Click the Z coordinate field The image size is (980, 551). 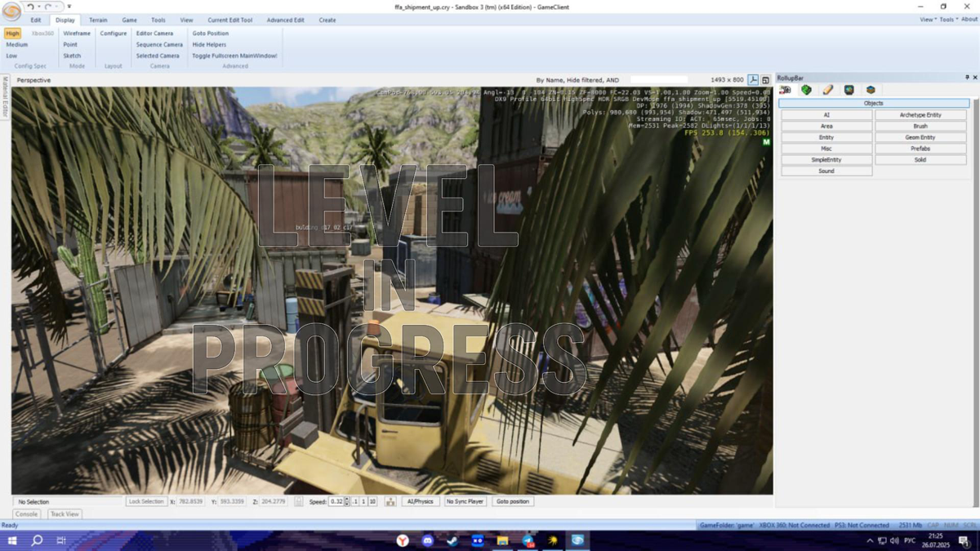click(272, 501)
